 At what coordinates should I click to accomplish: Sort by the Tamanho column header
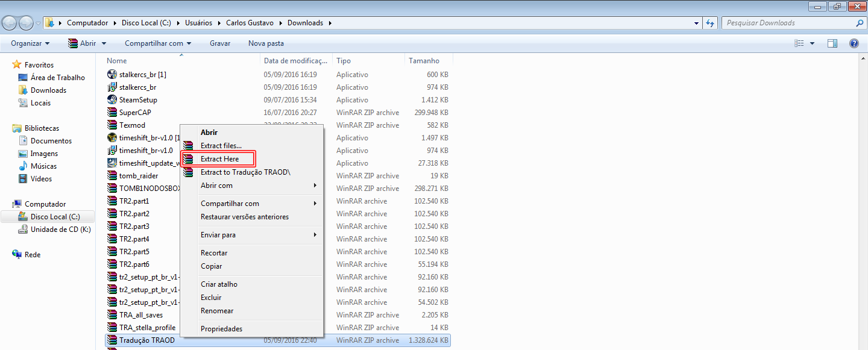[x=429, y=61]
